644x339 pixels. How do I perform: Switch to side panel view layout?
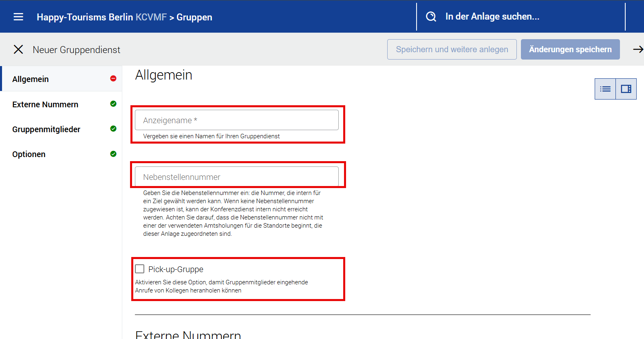[x=626, y=89]
